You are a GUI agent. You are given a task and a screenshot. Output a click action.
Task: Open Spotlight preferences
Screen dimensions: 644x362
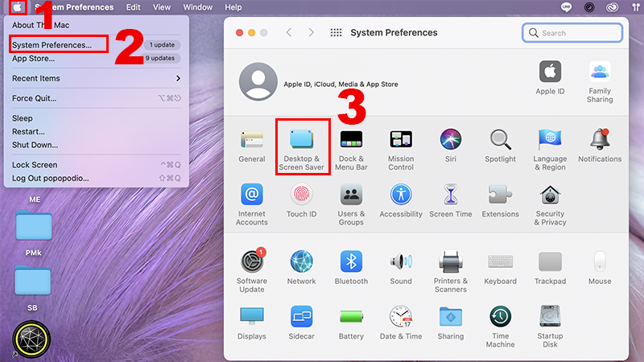point(500,146)
